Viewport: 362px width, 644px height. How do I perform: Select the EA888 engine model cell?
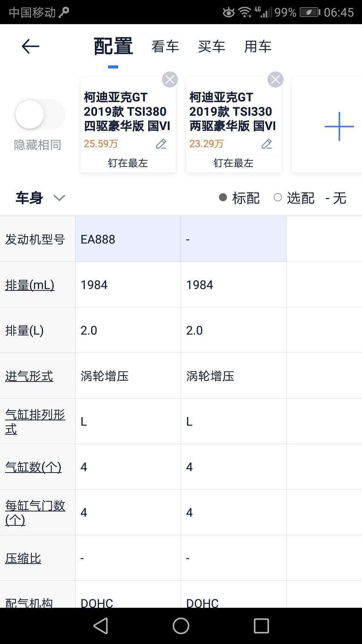128,239
